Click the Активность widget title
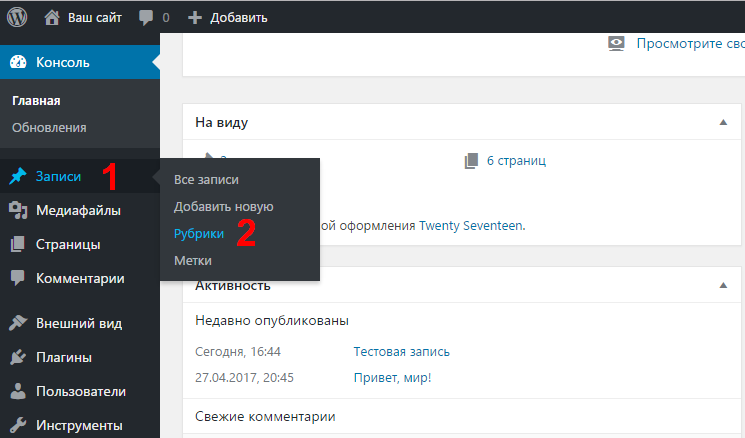The height and width of the screenshot is (438, 745). pyautogui.click(x=233, y=286)
